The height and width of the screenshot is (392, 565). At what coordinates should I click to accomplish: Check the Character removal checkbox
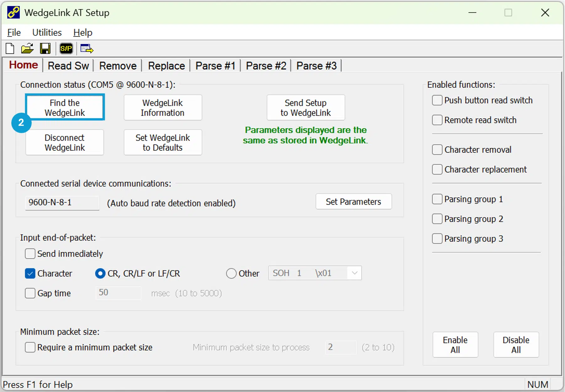(x=437, y=150)
